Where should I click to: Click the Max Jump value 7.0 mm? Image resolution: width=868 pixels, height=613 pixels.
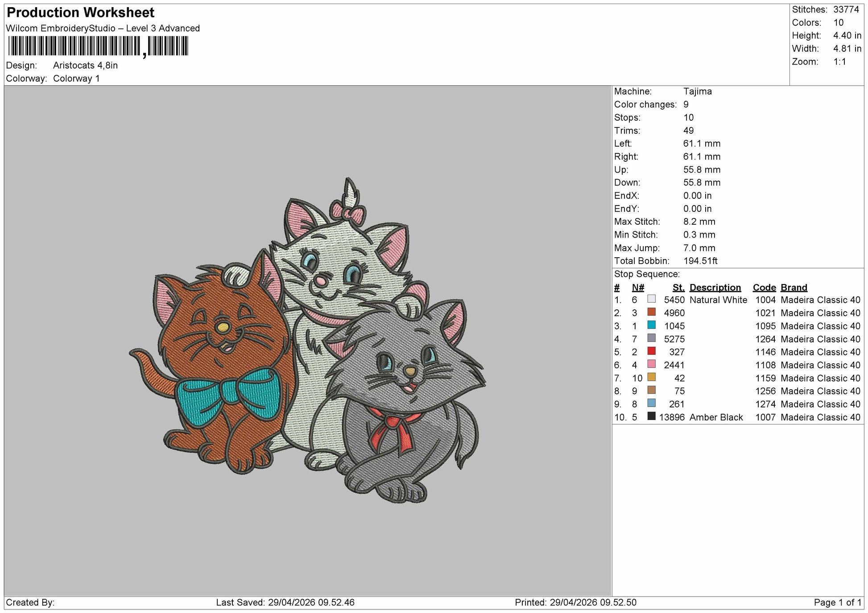coord(699,248)
